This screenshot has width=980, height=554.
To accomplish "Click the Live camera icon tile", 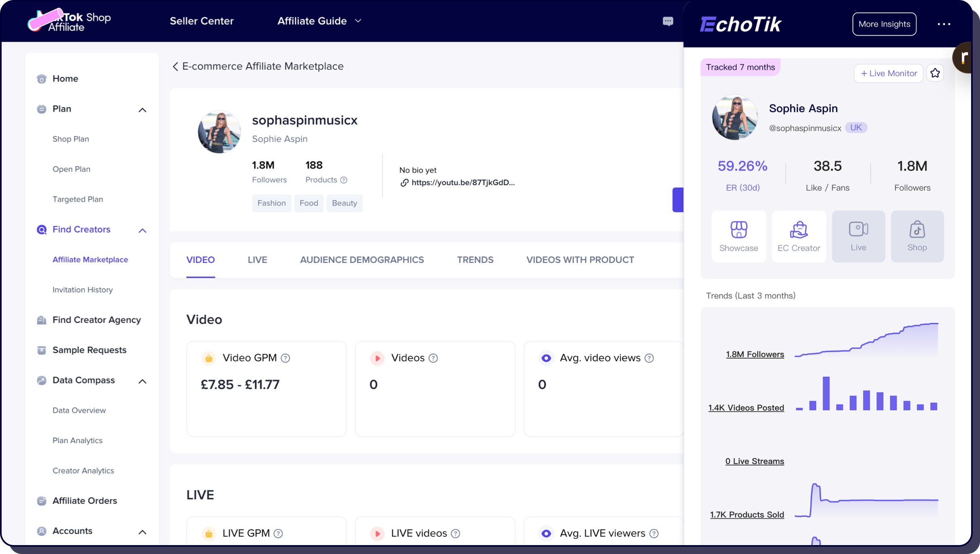I will tap(858, 236).
